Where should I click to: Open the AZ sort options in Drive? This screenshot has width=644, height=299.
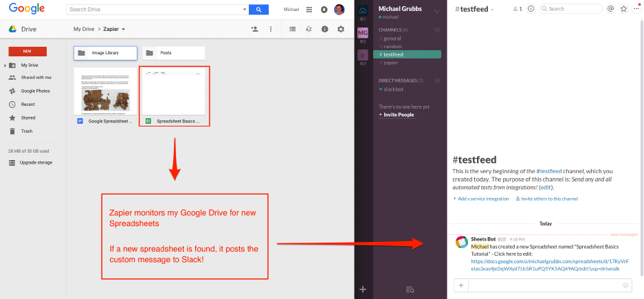(x=309, y=29)
